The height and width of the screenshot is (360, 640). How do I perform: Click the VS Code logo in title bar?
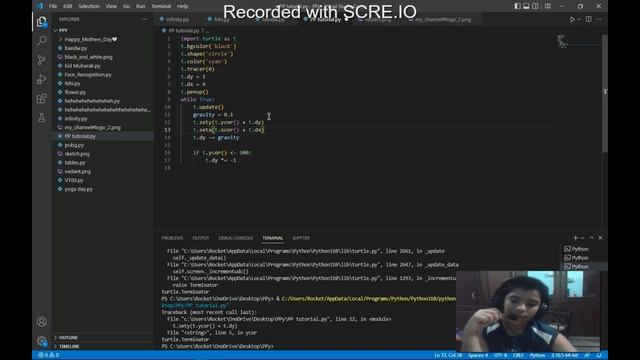point(40,6)
